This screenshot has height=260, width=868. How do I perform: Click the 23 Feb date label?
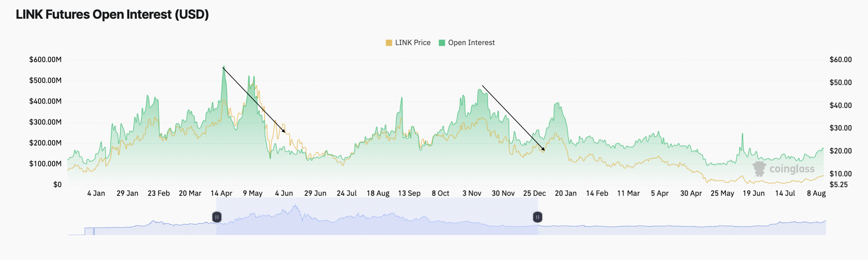point(159,193)
